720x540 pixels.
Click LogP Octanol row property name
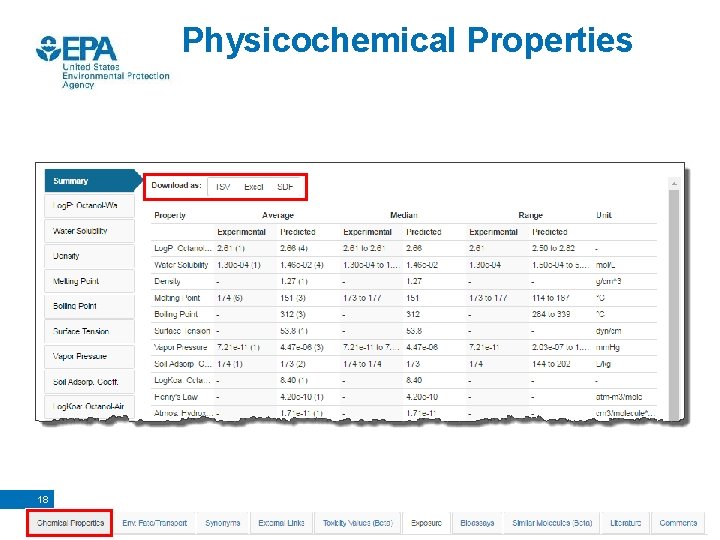coord(182,248)
